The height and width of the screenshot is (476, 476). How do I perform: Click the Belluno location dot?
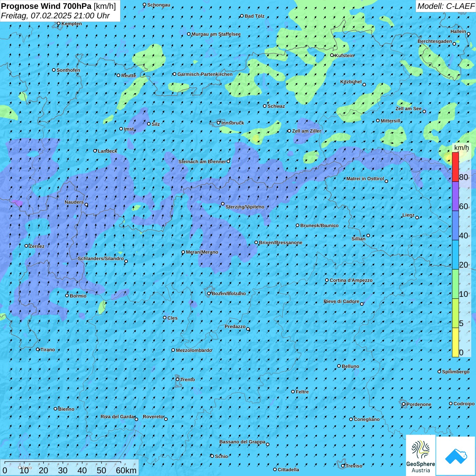coord(339,366)
